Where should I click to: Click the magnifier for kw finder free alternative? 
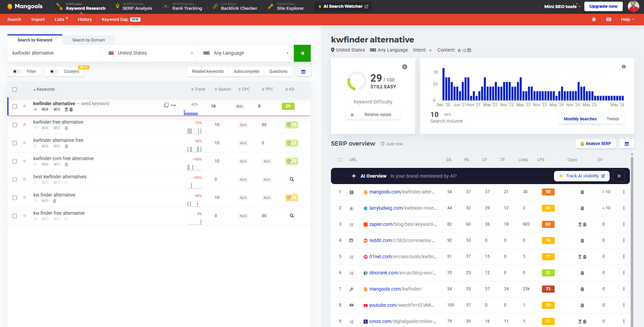(x=292, y=216)
